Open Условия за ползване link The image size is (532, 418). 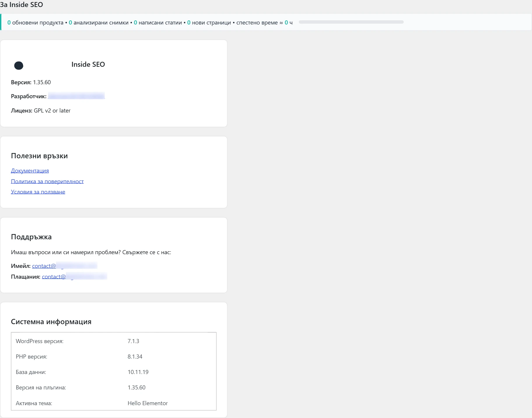(x=38, y=192)
